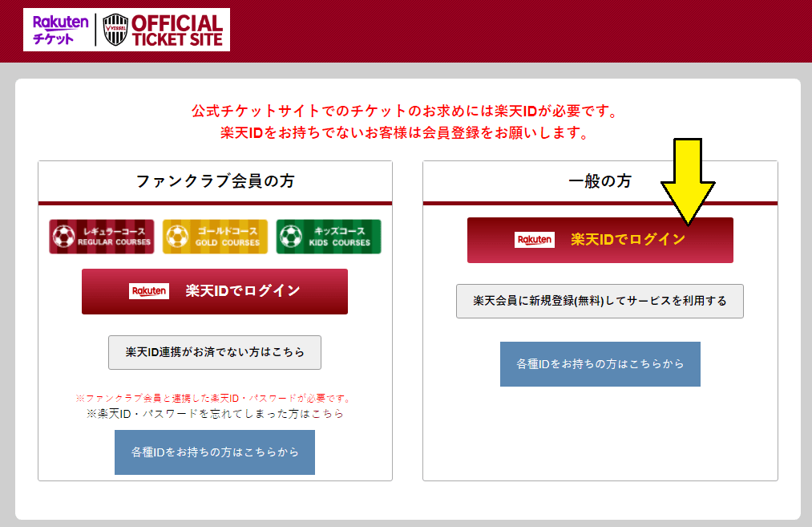Click Rakuten logo in fan club login button
Viewport: 812px width, 527px height.
(x=149, y=291)
